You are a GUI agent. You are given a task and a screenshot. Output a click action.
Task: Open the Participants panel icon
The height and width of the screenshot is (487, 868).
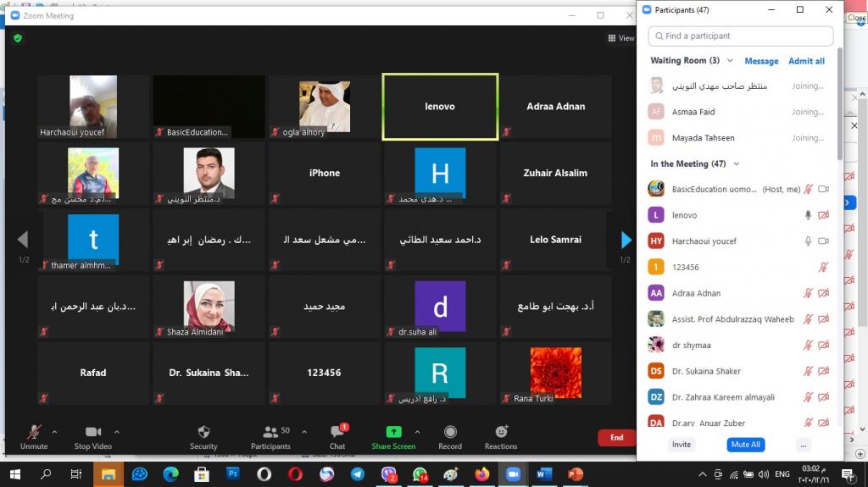(x=270, y=432)
